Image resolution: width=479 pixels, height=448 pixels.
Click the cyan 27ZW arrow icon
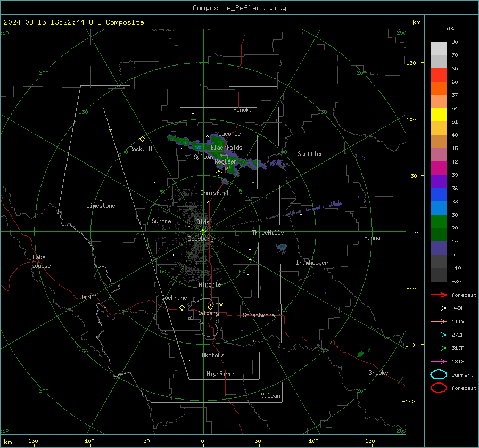point(439,335)
